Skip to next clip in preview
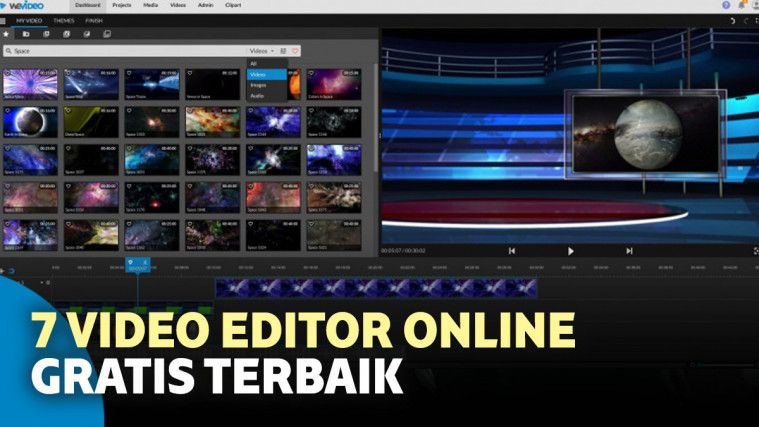This screenshot has width=759, height=427. pos(629,251)
